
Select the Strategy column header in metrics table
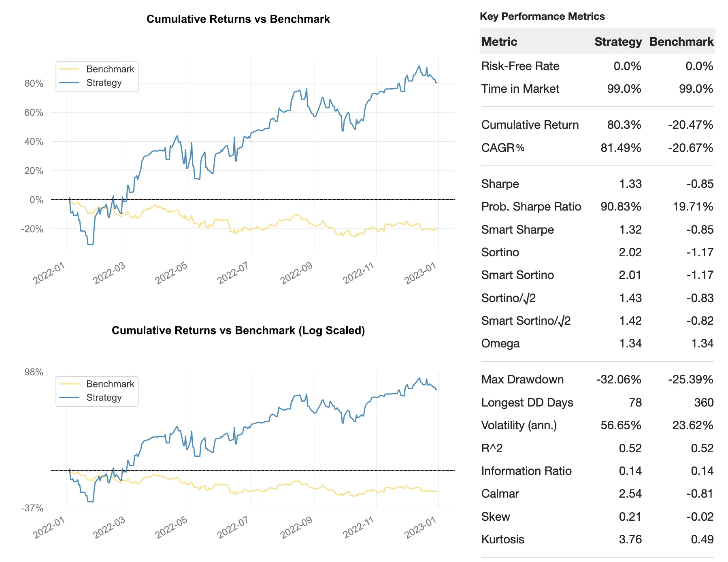click(x=618, y=42)
